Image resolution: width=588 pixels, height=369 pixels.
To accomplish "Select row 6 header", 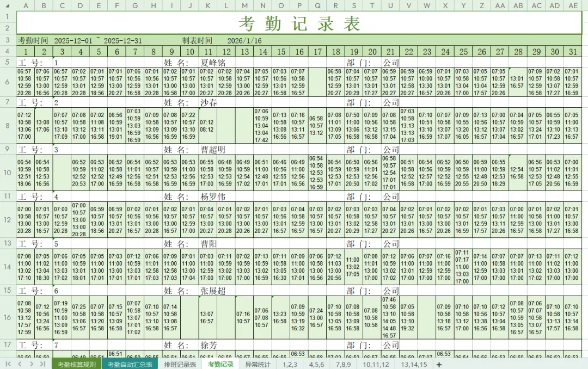I will [x=8, y=82].
